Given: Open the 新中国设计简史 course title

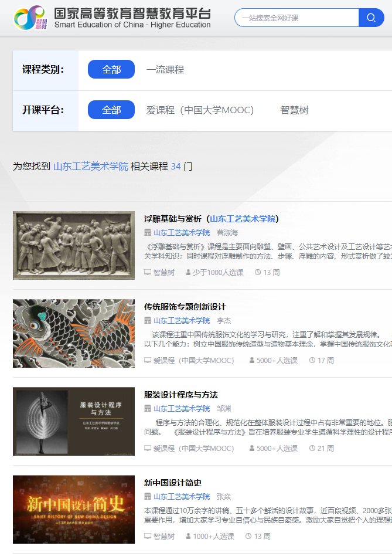Looking at the screenshot, I should coord(173,483).
